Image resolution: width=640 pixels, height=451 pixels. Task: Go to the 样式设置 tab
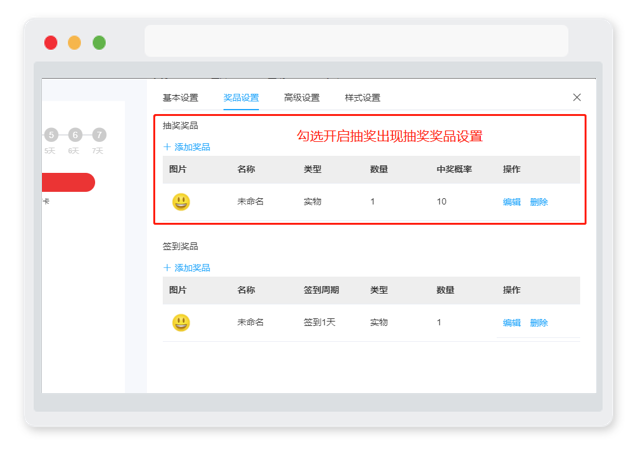[362, 98]
